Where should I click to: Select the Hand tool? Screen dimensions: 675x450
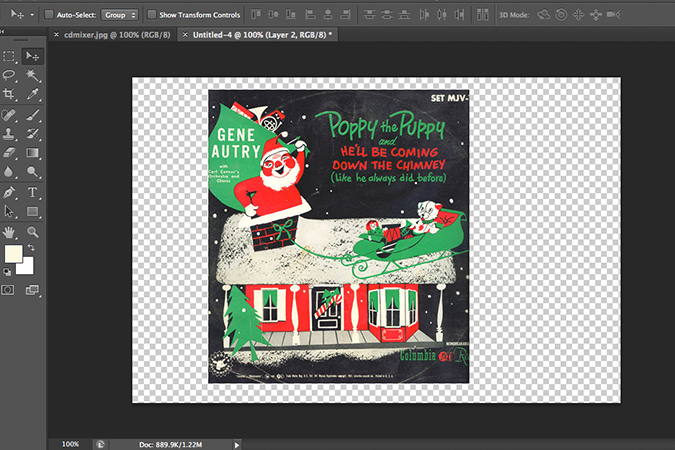(x=9, y=232)
